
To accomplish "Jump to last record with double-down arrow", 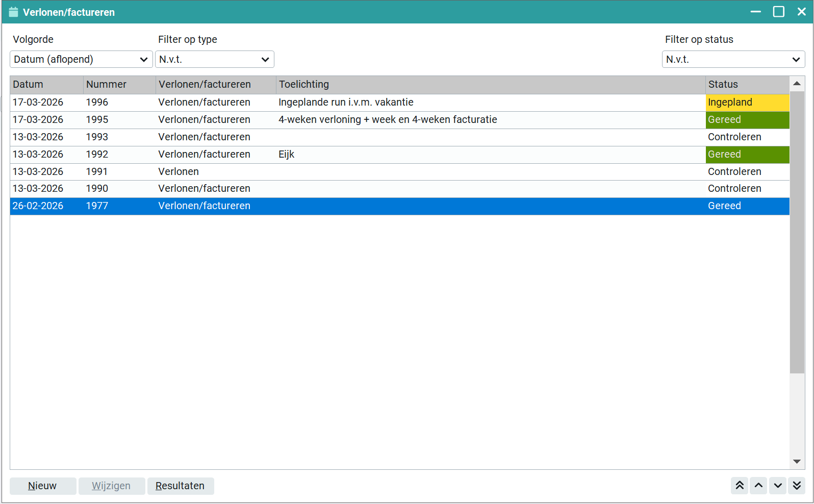I will click(x=796, y=486).
